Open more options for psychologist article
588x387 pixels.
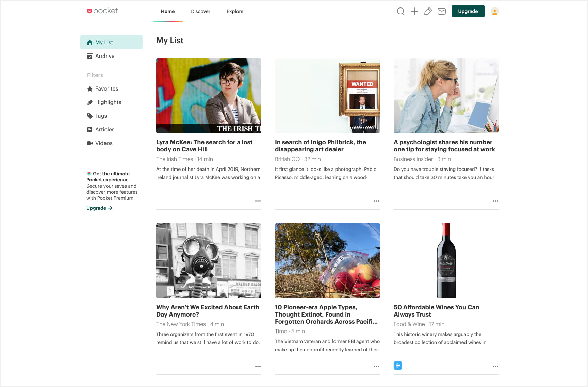[495, 201]
